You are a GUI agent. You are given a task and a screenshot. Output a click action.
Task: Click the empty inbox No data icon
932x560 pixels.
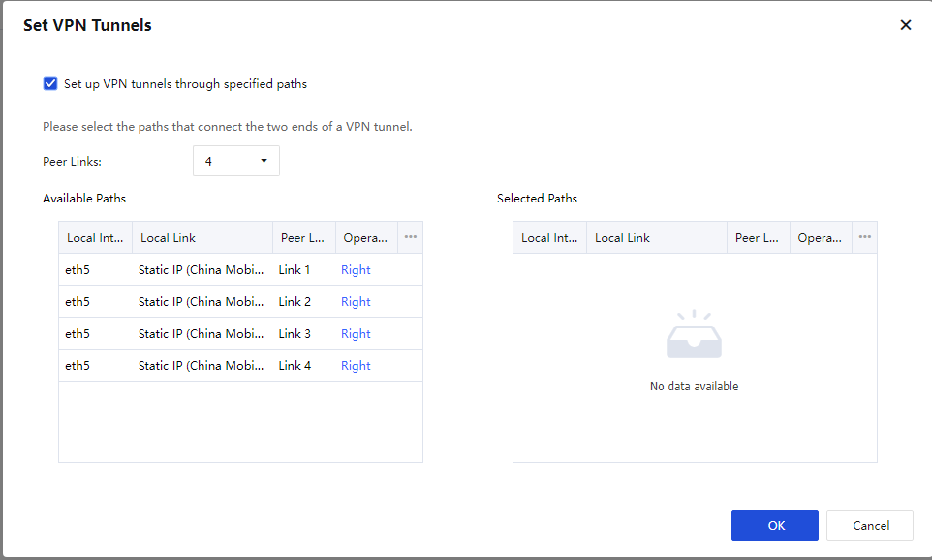point(694,336)
